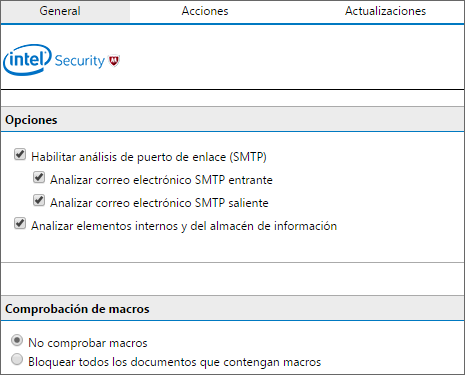Screen dimensions: 465x375
Task: Select the No comprobar macros radio button
Action: coord(17,340)
